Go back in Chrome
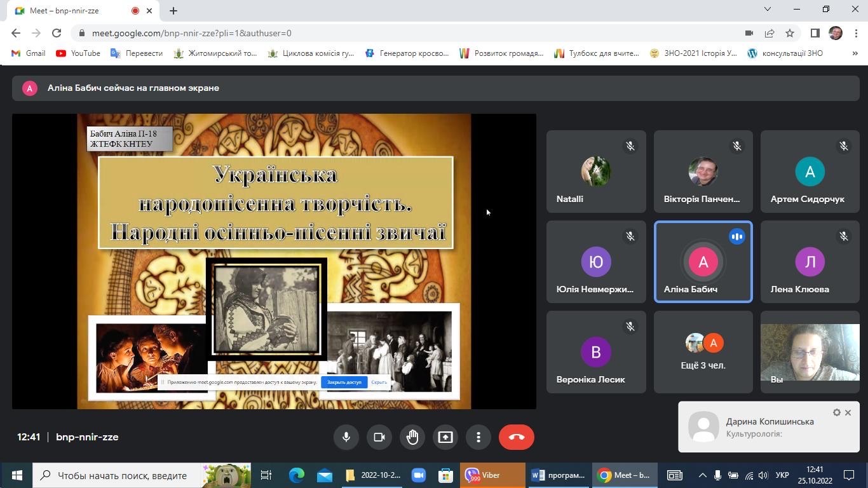Image resolution: width=868 pixels, height=488 pixels. [16, 33]
